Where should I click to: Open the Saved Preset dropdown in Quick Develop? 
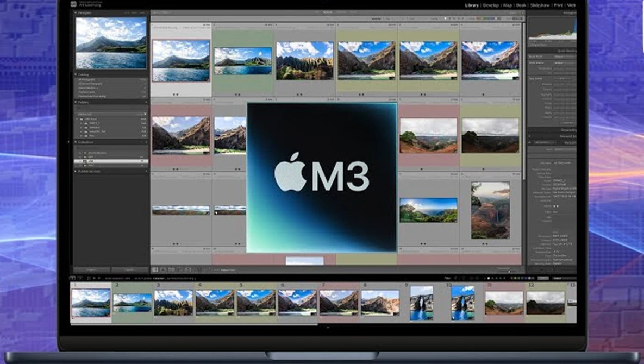point(563,57)
